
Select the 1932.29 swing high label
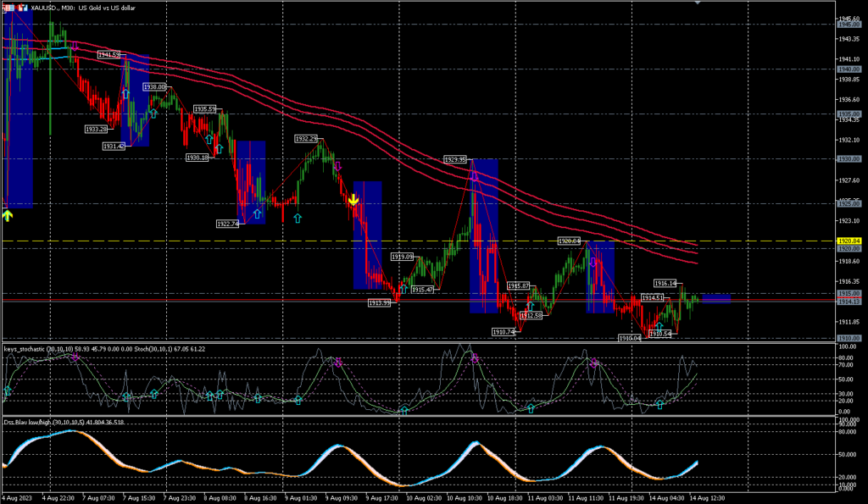tap(306, 139)
